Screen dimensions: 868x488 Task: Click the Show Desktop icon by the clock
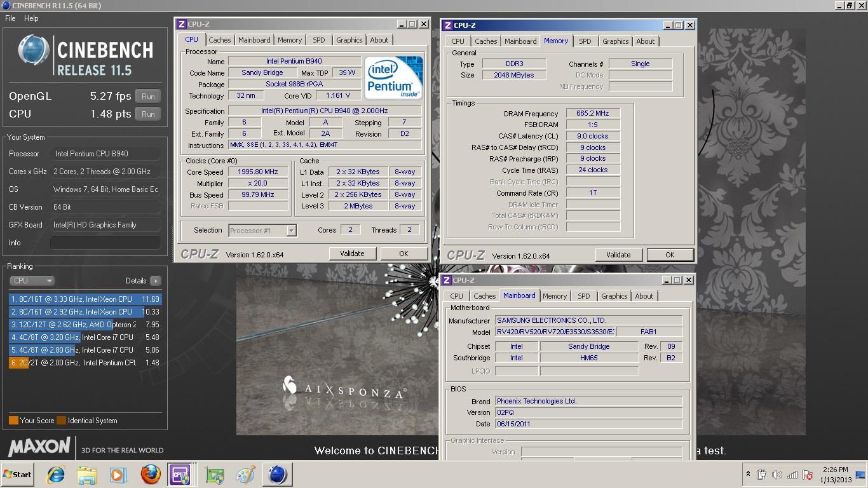(860, 475)
